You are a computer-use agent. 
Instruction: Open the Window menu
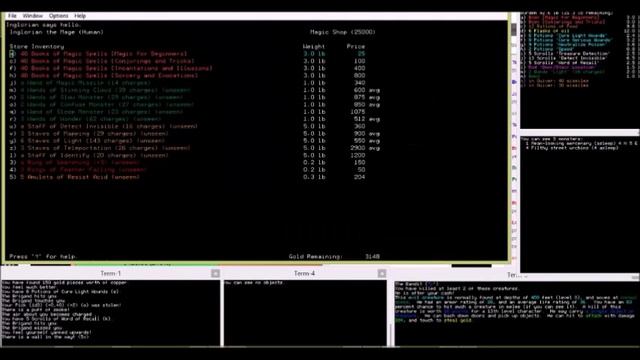33,16
